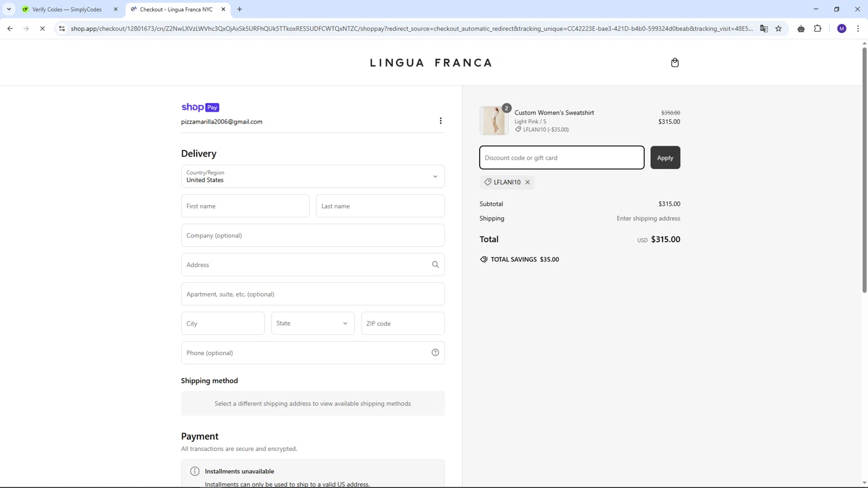Go forward in browser history
The height and width of the screenshot is (488, 868).
point(26,28)
